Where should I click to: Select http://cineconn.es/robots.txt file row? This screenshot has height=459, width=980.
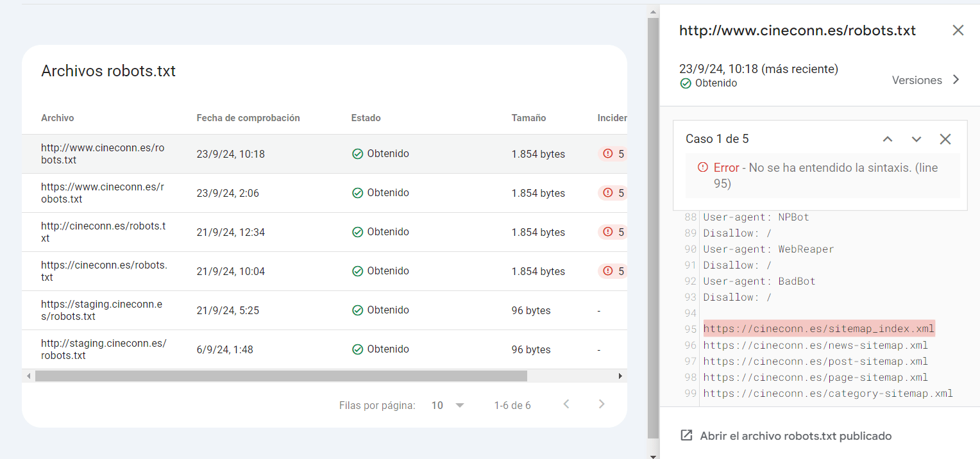tap(325, 232)
